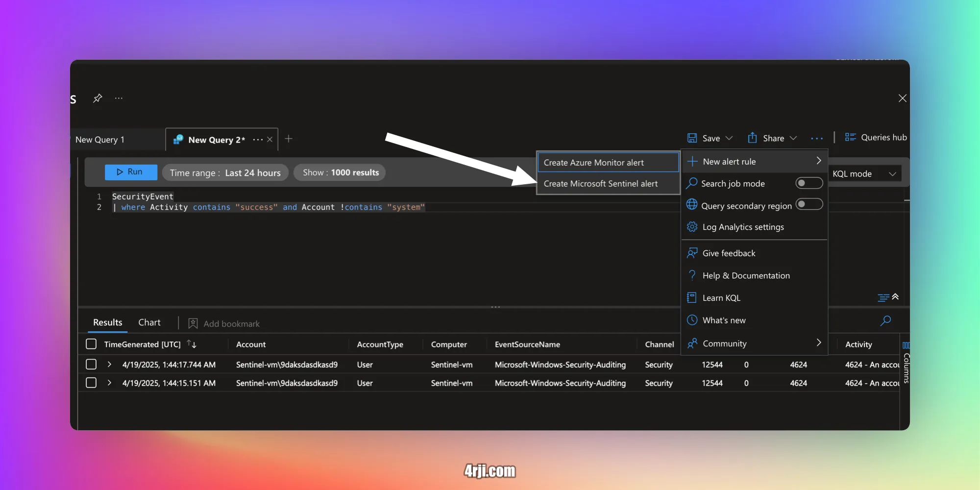
Task: Expand the second result row
Action: (x=109, y=383)
